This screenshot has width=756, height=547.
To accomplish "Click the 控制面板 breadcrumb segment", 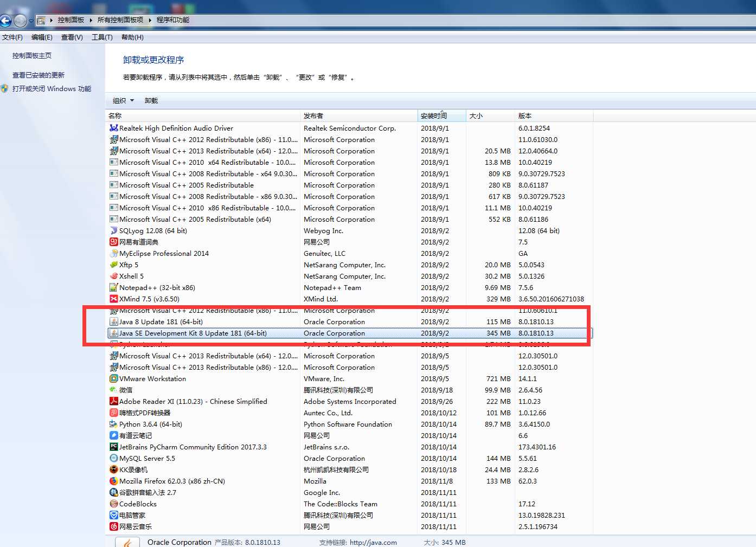I will coord(71,20).
